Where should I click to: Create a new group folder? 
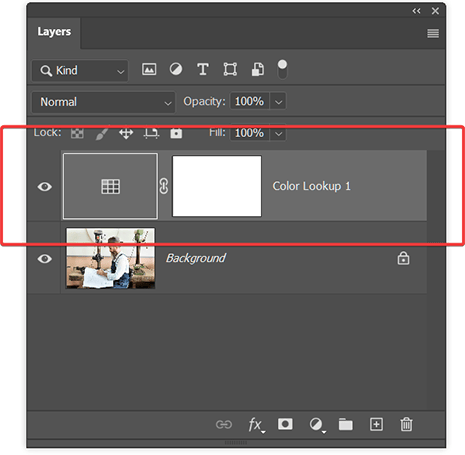click(345, 424)
